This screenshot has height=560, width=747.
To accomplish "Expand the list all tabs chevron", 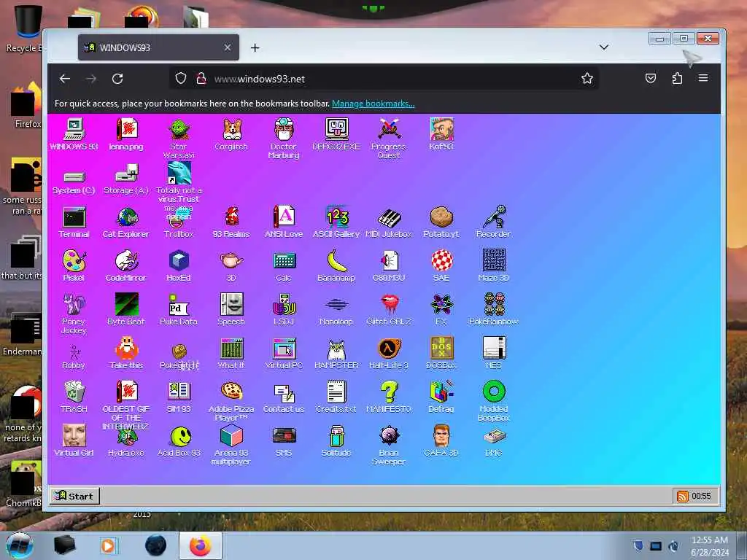I will (603, 47).
